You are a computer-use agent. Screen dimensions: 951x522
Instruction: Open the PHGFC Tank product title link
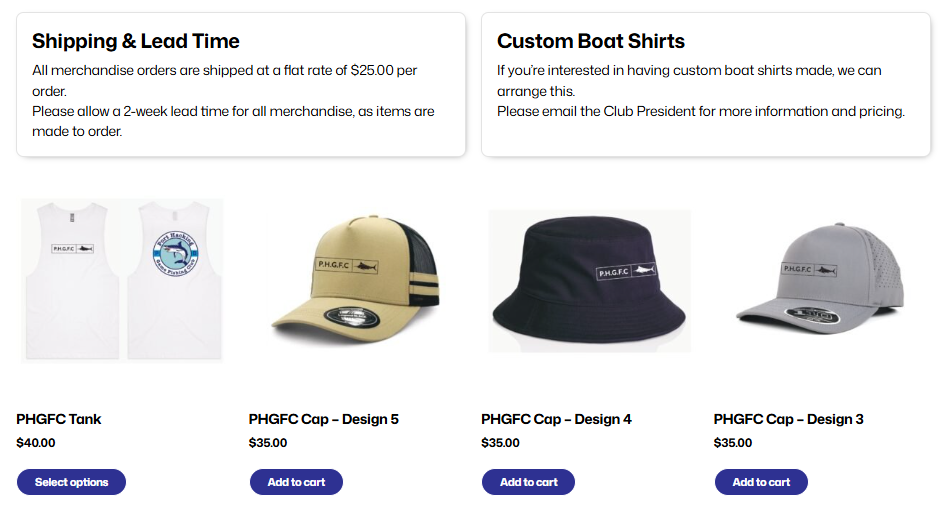coord(59,419)
